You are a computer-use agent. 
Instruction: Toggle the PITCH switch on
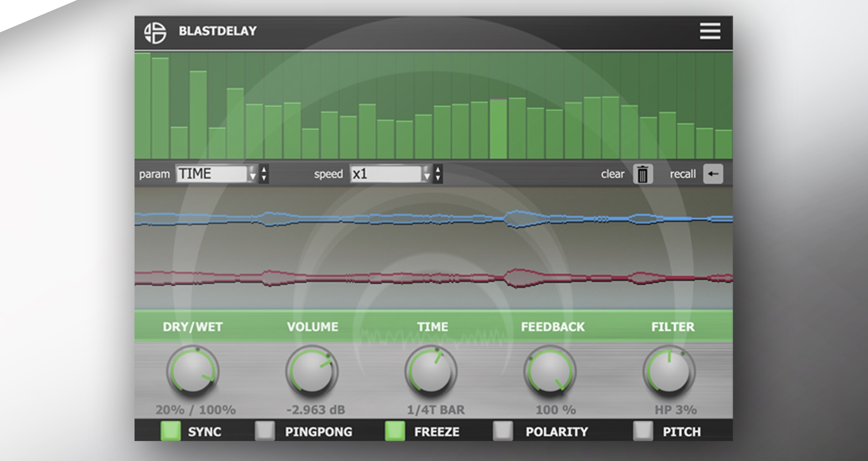[643, 431]
